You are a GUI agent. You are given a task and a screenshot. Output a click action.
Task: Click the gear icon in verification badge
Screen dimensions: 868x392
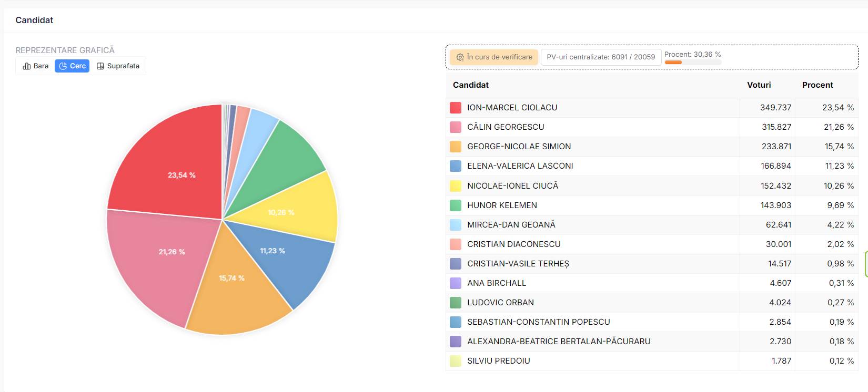[x=460, y=57]
